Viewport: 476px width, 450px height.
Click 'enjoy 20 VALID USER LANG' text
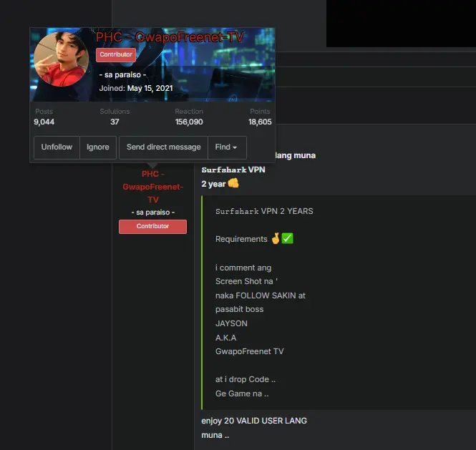254,421
